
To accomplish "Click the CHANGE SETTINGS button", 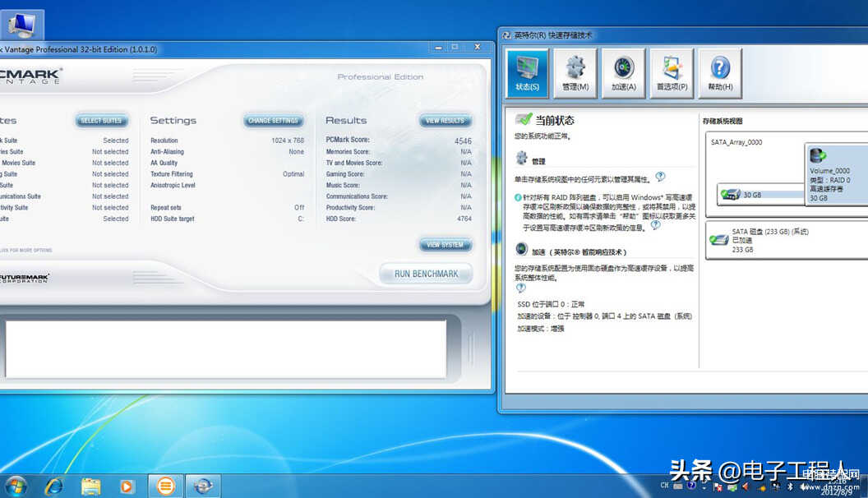I will (x=274, y=121).
